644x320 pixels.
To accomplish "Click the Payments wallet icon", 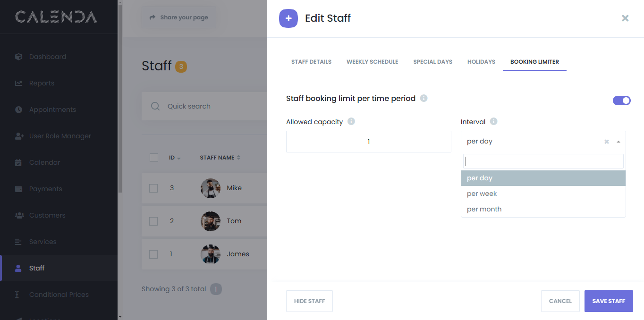I will [x=18, y=189].
